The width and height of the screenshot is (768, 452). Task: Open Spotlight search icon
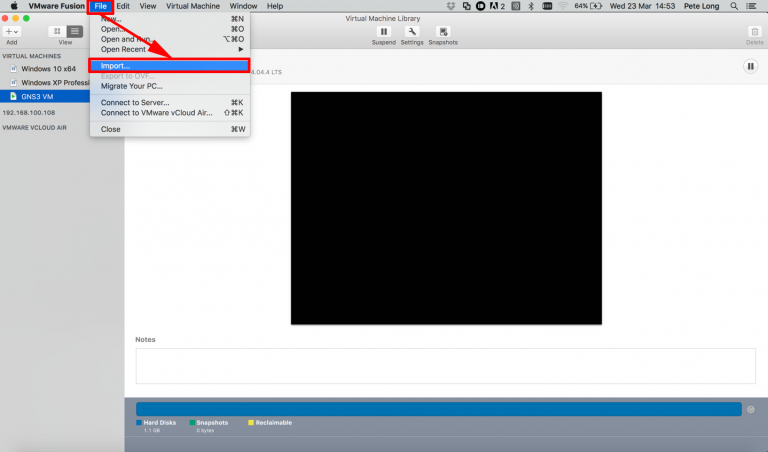click(734, 6)
